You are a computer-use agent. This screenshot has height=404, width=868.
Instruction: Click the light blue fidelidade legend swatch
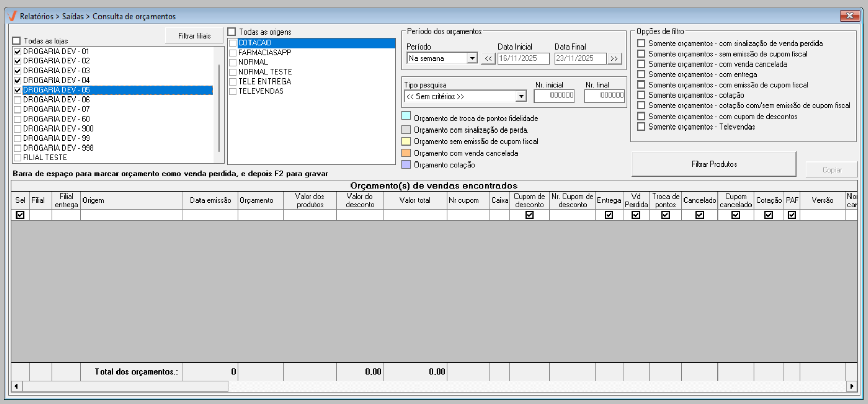click(406, 116)
